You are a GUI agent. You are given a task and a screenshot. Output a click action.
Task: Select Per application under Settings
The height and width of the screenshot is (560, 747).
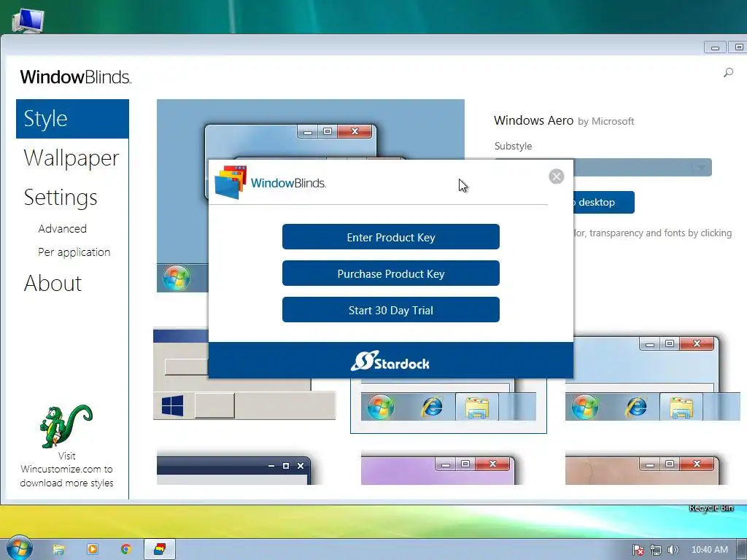point(74,252)
